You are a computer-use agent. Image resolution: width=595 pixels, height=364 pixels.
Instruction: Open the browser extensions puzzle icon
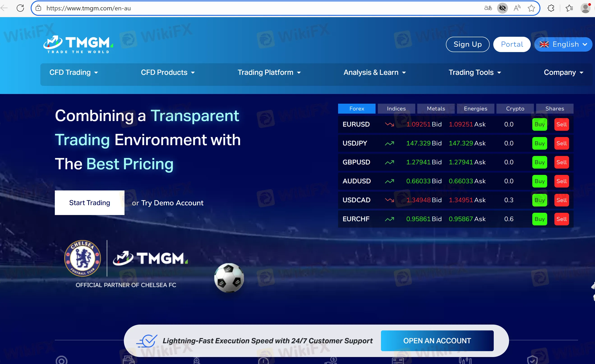tap(551, 8)
